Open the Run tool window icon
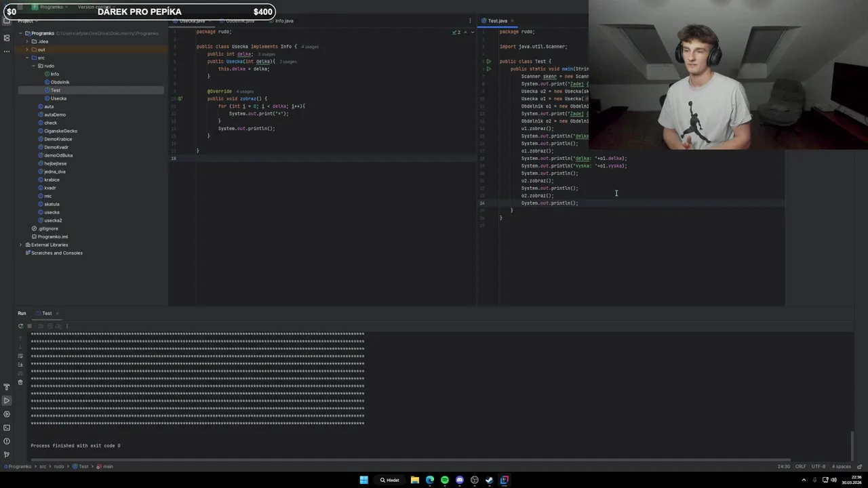The width and height of the screenshot is (868, 488). point(7,401)
